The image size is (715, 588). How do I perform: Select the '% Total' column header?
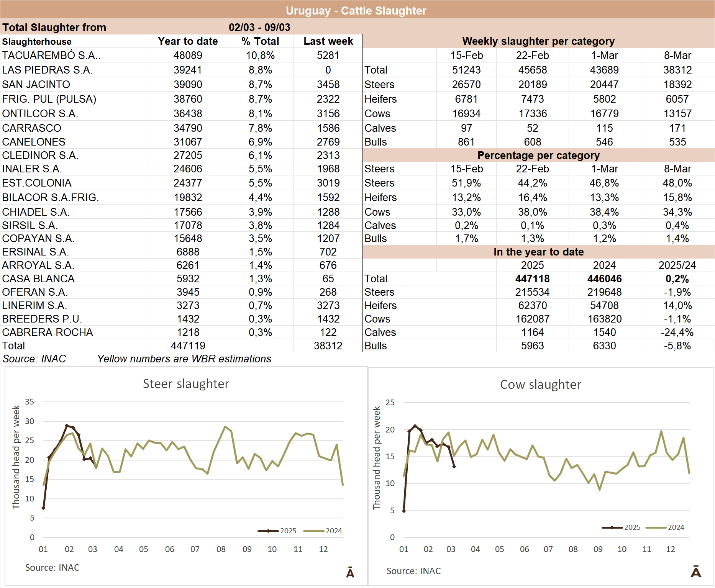click(x=260, y=41)
